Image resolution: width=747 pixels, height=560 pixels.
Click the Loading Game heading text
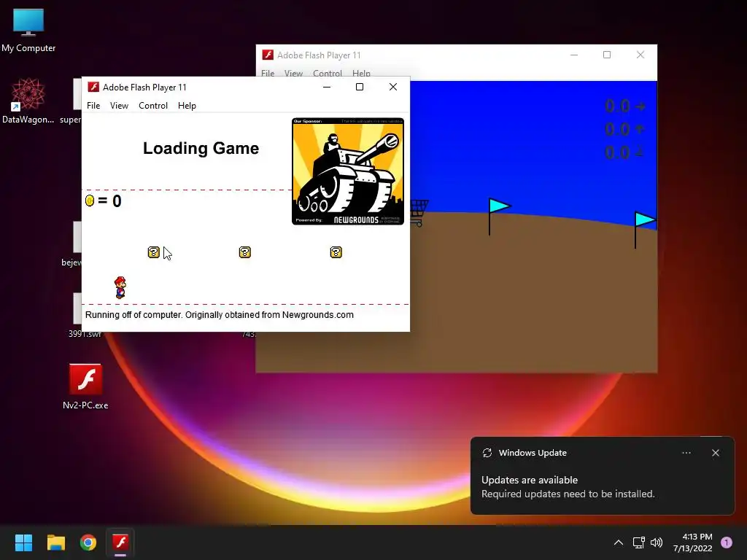click(x=201, y=148)
